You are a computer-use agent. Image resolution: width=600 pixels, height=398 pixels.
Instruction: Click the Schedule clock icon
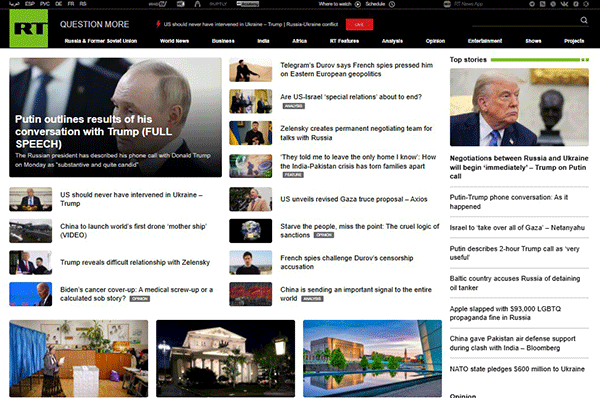pyautogui.click(x=392, y=4)
